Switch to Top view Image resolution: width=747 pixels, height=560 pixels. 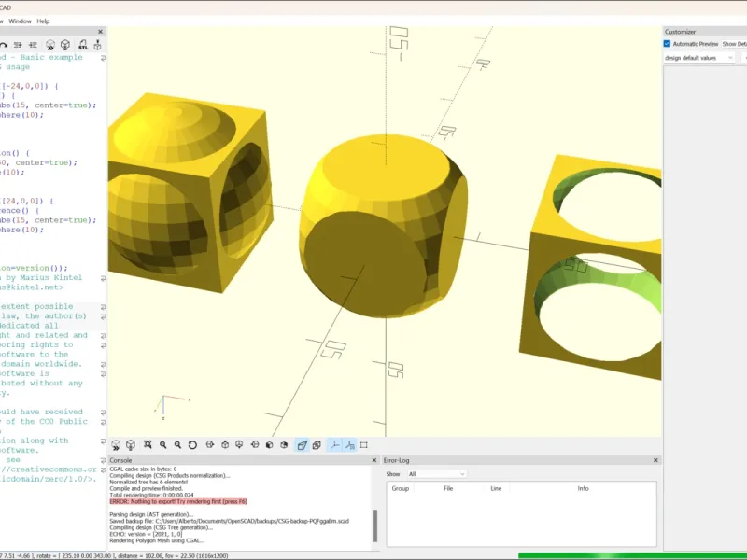[x=225, y=444]
